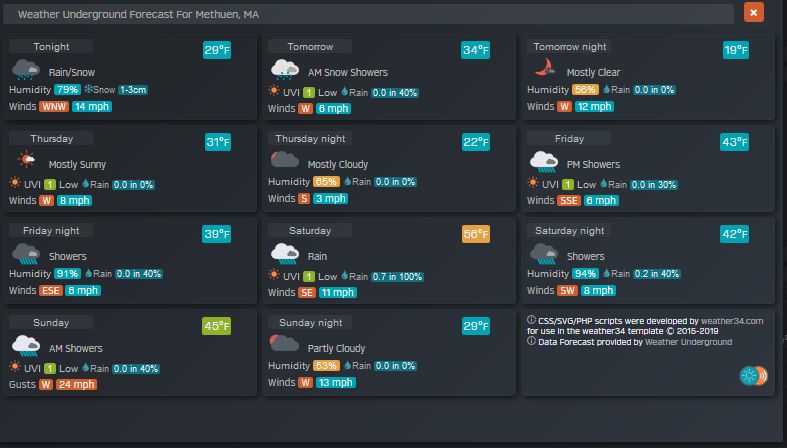Screen dimensions: 787x448
Task: Click the Tonight 29°F temperature badge
Action: pyautogui.click(x=217, y=50)
